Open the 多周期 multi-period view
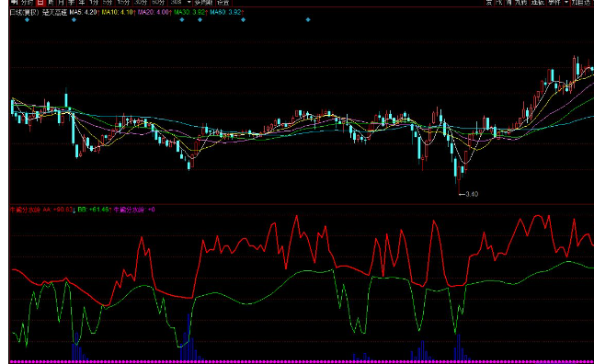The height and width of the screenshot is (364, 594). tap(203, 3)
